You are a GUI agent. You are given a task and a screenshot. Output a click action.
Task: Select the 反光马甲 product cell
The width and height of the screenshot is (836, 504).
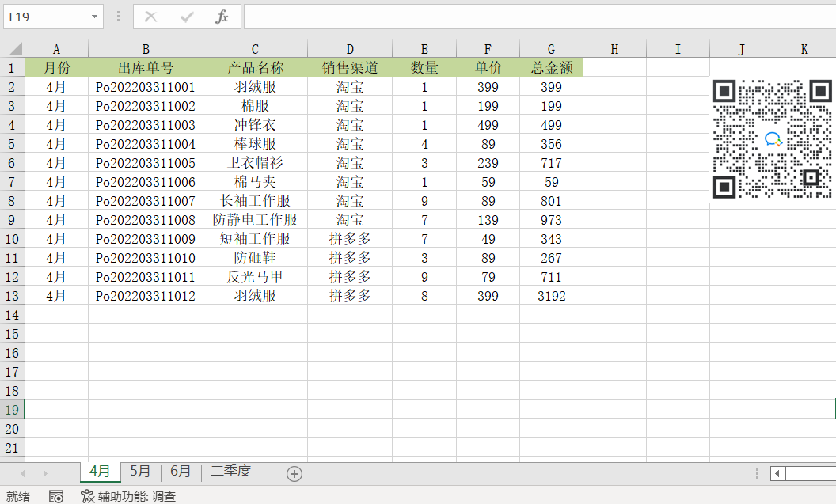point(256,277)
